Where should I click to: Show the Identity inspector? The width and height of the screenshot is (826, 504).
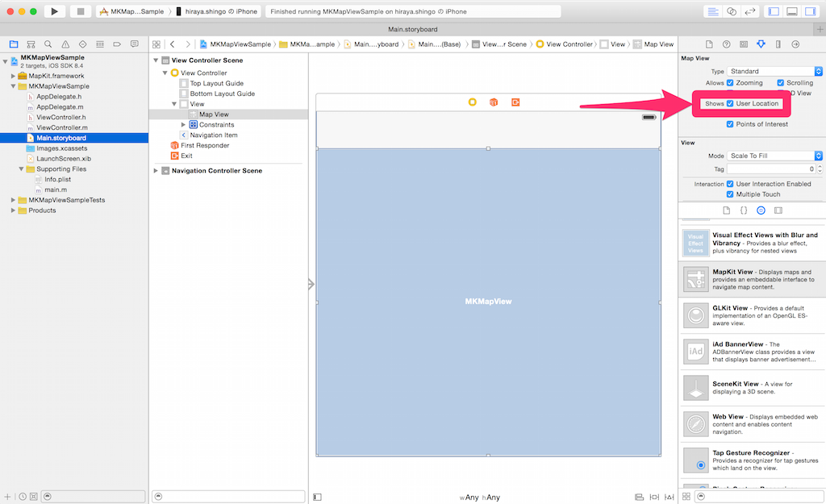743,44
